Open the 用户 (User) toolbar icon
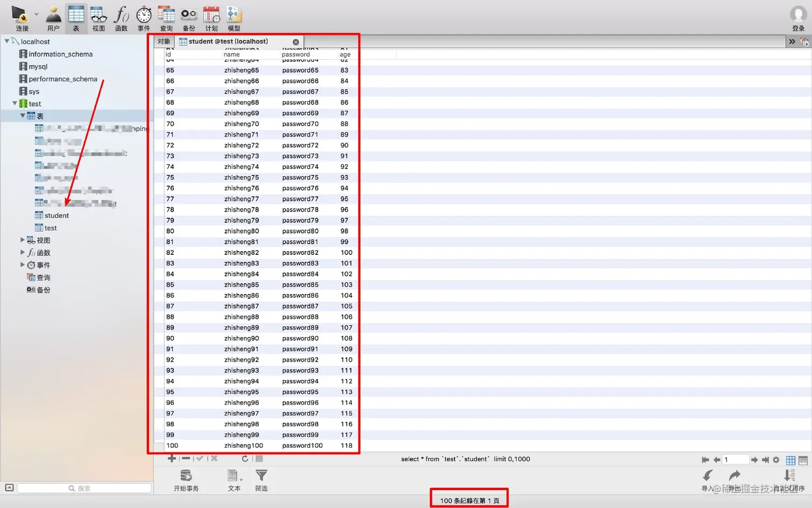Image resolution: width=812 pixels, height=508 pixels. tap(54, 18)
